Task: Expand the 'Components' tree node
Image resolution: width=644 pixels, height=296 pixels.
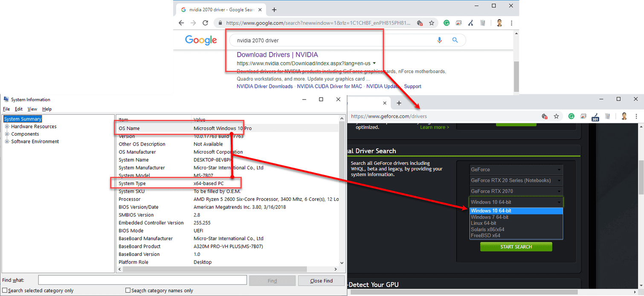Action: pos(7,134)
